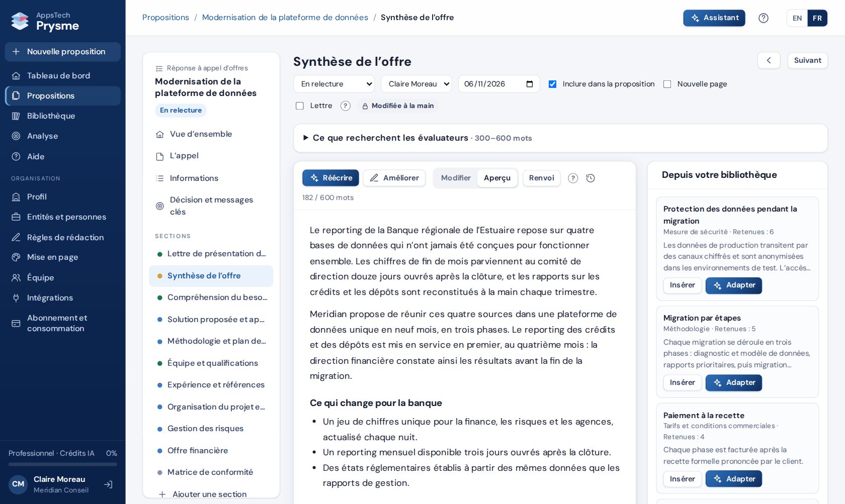Open Entités et personnes
The width and height of the screenshot is (845, 504).
tap(62, 217)
